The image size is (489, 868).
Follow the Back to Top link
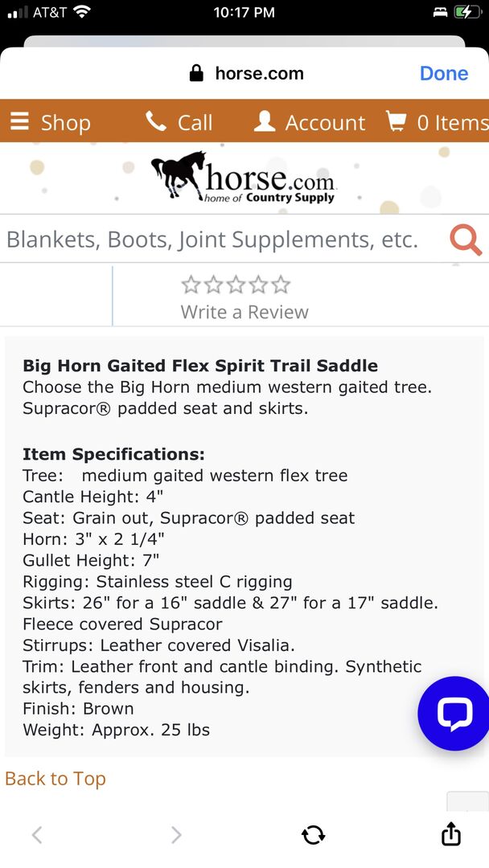coord(55,778)
